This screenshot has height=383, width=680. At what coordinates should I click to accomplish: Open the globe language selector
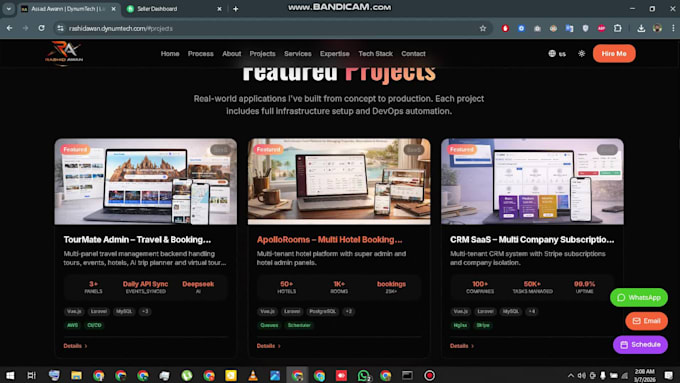pyautogui.click(x=557, y=54)
